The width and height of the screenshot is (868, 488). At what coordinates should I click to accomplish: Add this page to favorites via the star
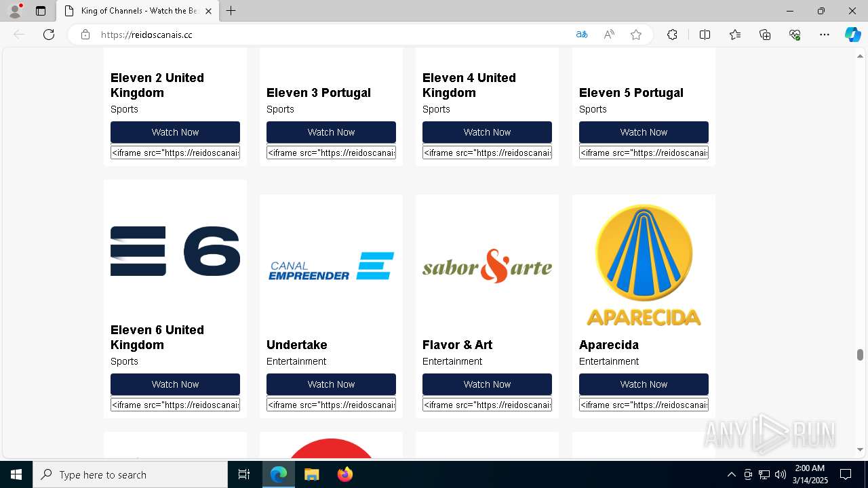(x=636, y=35)
